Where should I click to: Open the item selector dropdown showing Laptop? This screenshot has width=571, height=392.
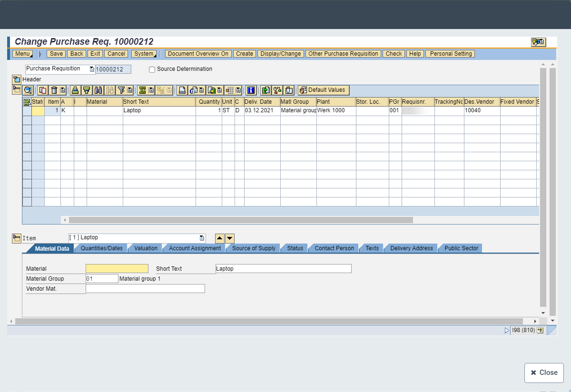click(x=202, y=238)
